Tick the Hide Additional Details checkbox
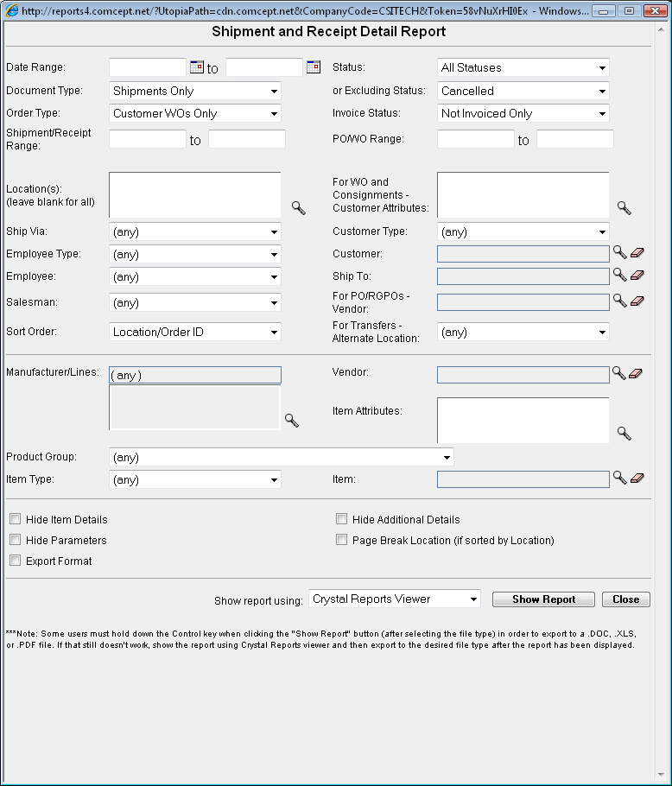672x786 pixels. point(342,520)
